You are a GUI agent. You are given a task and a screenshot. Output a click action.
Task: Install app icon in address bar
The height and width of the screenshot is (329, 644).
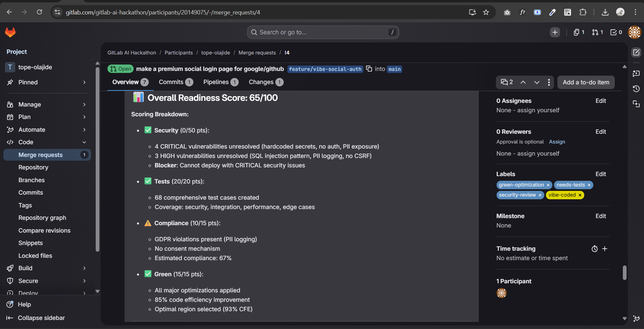[472, 12]
